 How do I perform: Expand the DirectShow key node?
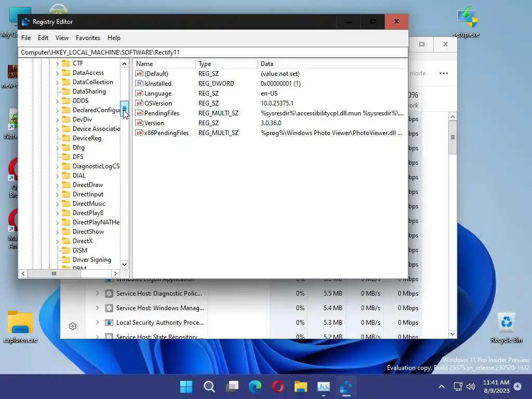(x=57, y=232)
